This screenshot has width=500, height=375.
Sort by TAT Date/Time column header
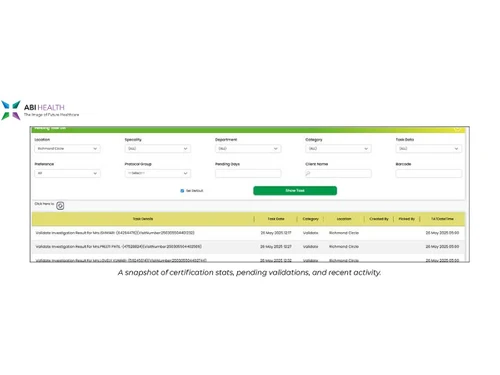pyautogui.click(x=442, y=219)
